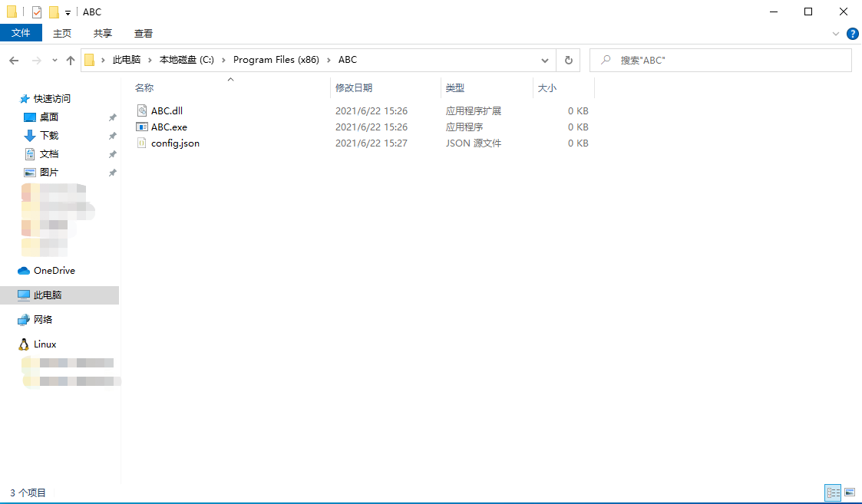The image size is (862, 504).
Task: Open the quick access toolbar customization dropdown
Action: click(x=68, y=12)
